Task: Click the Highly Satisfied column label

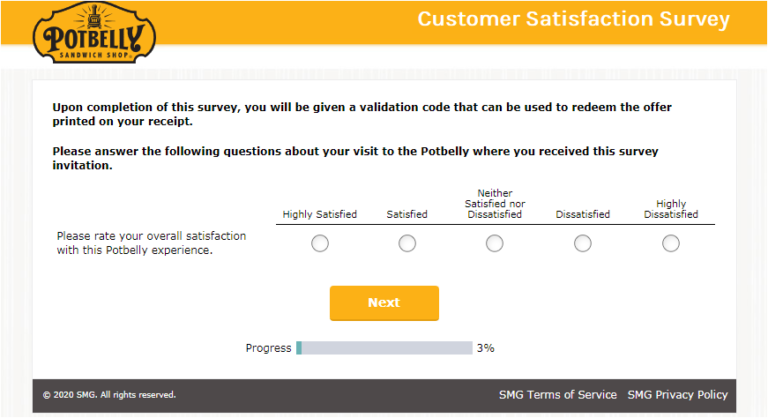Action: (x=320, y=214)
